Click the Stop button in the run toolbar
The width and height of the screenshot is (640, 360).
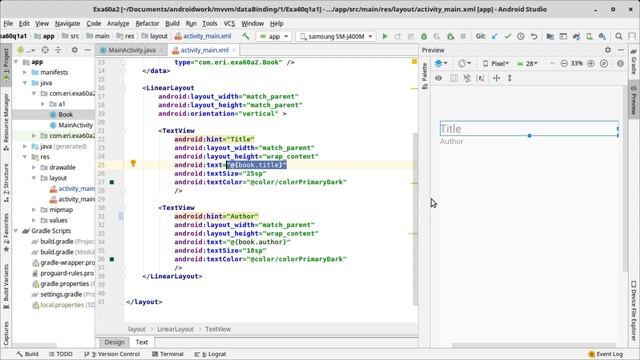tap(463, 36)
